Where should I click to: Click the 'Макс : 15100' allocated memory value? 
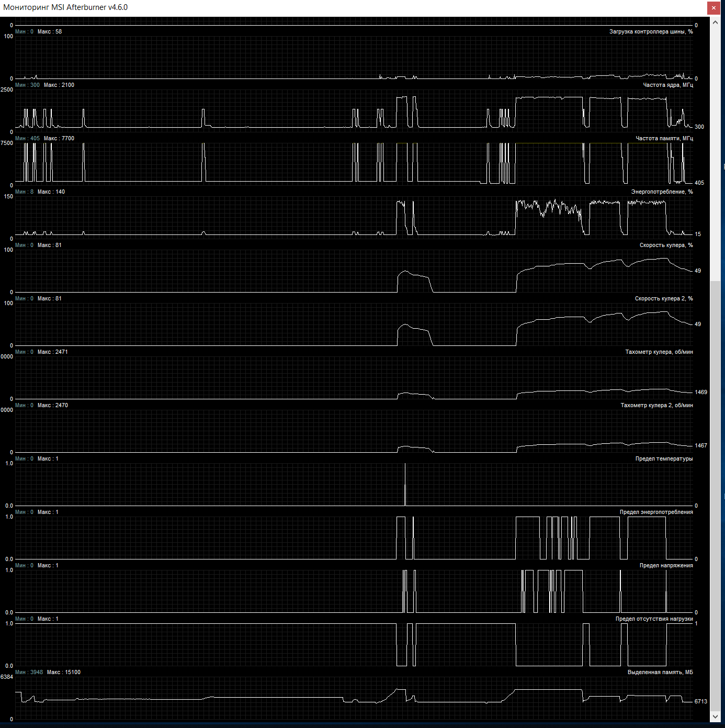64,672
